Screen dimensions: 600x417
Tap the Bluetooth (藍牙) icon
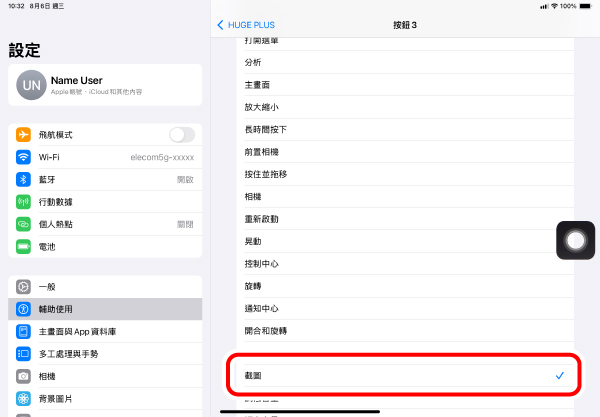click(x=24, y=179)
